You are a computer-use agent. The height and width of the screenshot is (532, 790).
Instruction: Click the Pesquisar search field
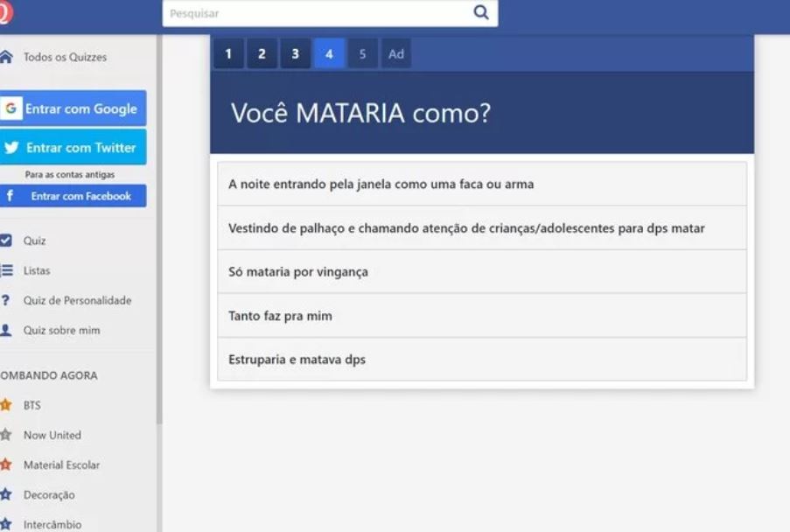click(x=315, y=13)
